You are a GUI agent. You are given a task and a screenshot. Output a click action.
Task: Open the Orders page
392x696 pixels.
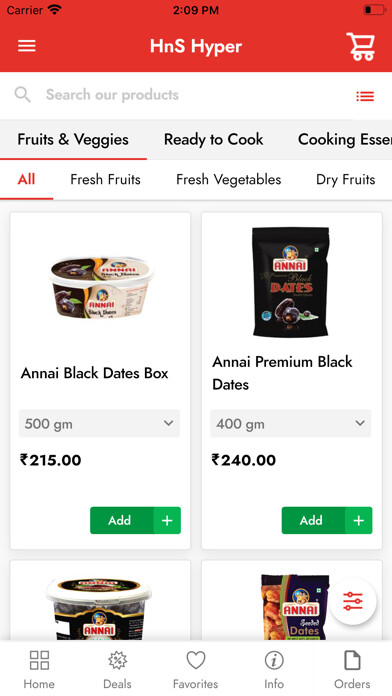point(352,669)
